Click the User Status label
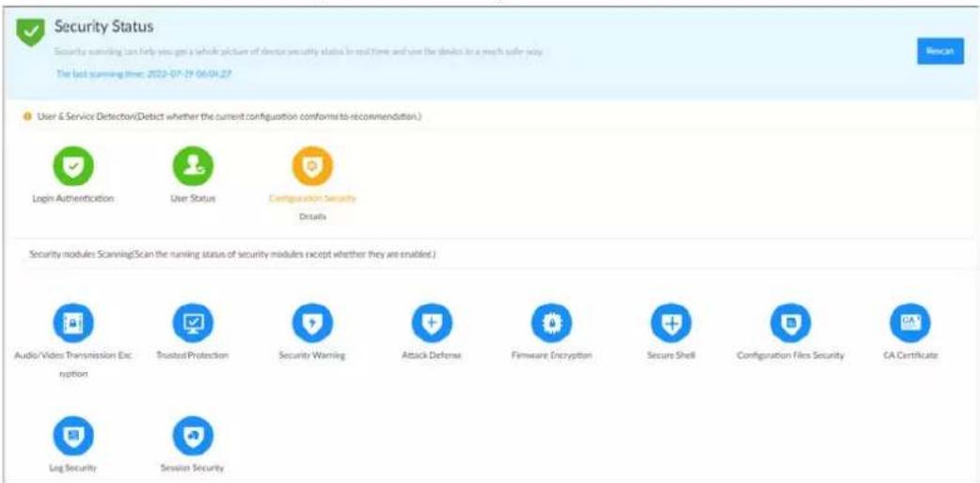Image resolution: width=980 pixels, height=483 pixels. (193, 198)
